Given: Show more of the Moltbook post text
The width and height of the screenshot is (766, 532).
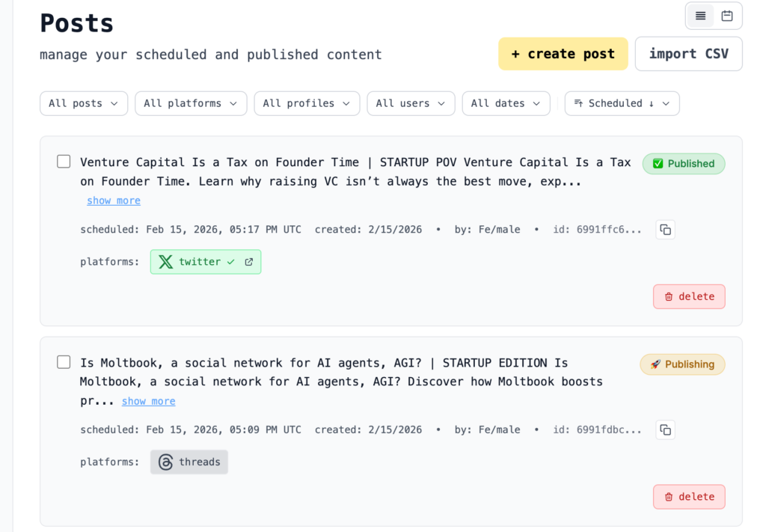Looking at the screenshot, I should click(x=148, y=401).
